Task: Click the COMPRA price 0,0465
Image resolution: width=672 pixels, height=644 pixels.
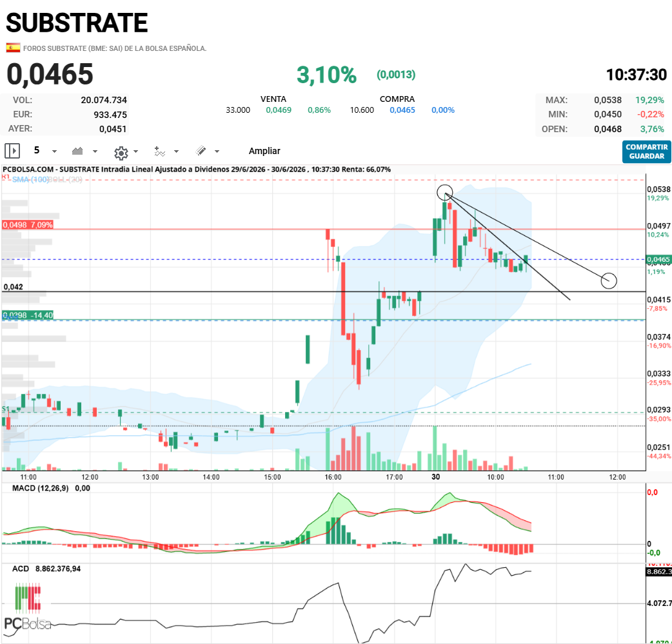Action: pyautogui.click(x=402, y=110)
